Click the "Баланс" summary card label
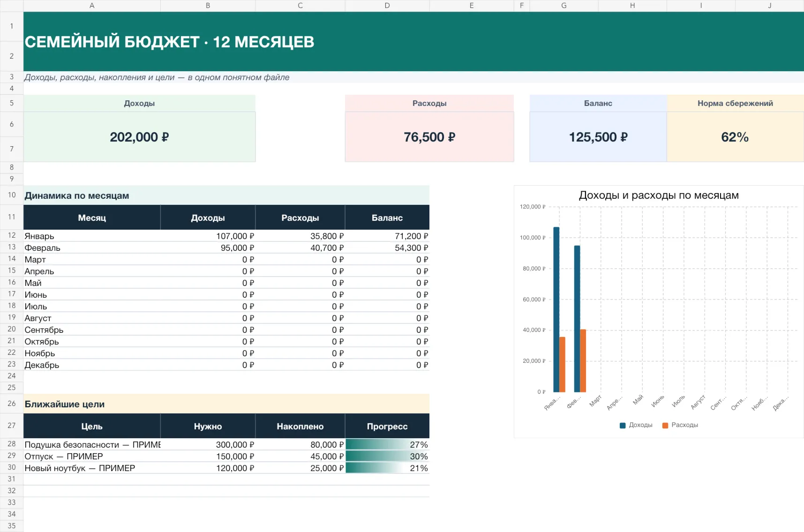Image resolution: width=804 pixels, height=532 pixels. [598, 103]
